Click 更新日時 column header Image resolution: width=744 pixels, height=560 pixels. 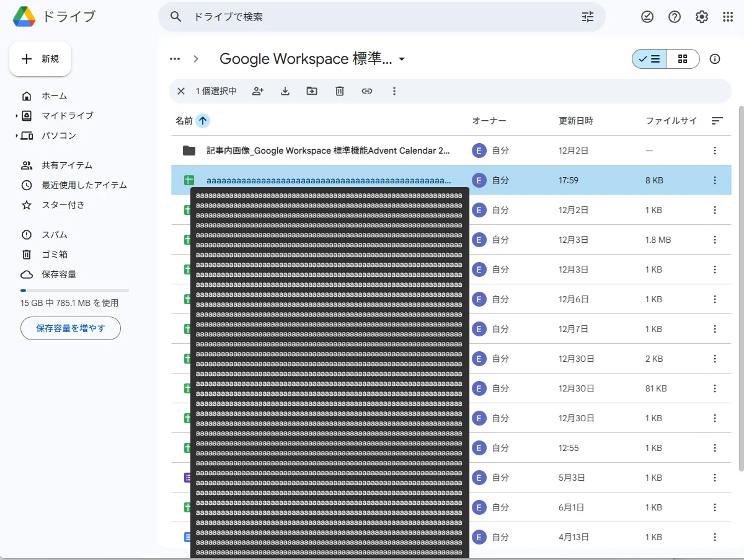click(x=576, y=121)
